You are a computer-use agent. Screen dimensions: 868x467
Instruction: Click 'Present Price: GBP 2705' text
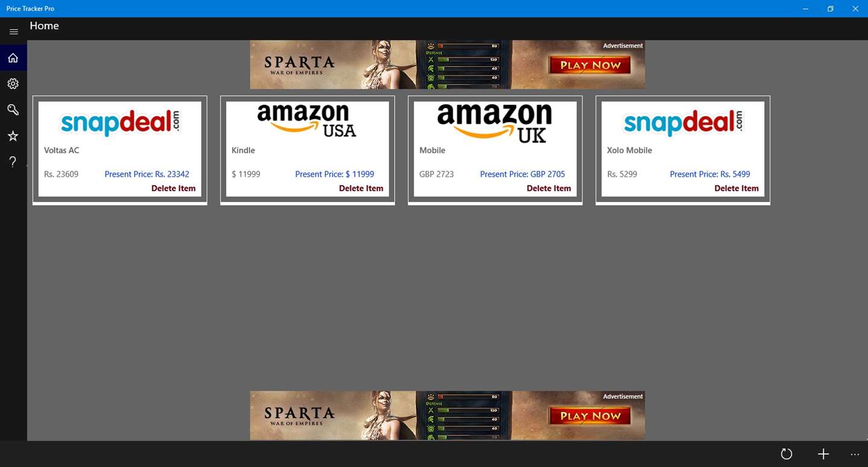pos(523,174)
